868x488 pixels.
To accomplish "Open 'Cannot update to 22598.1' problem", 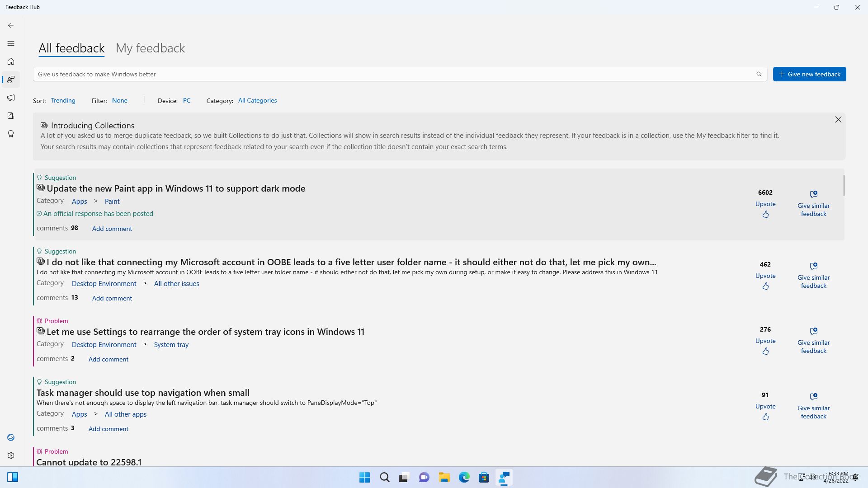I will 89,462.
